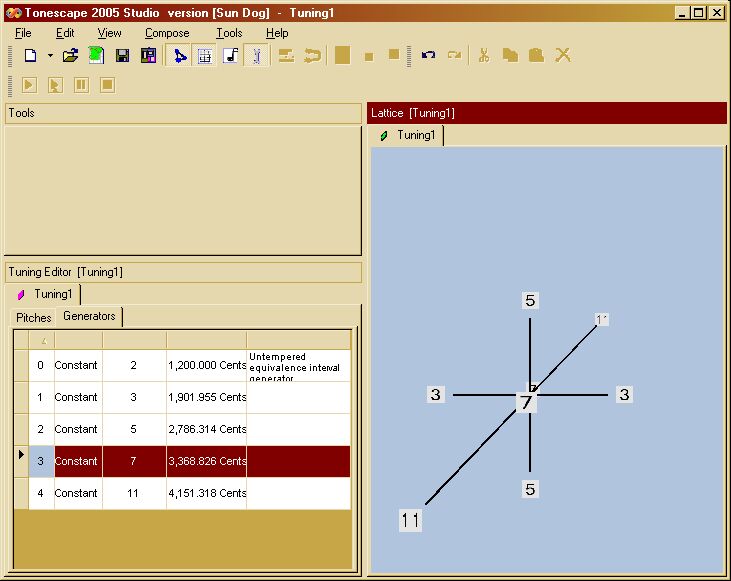This screenshot has height=581, width=731.
Task: Open the Edit menu
Action: [x=65, y=33]
